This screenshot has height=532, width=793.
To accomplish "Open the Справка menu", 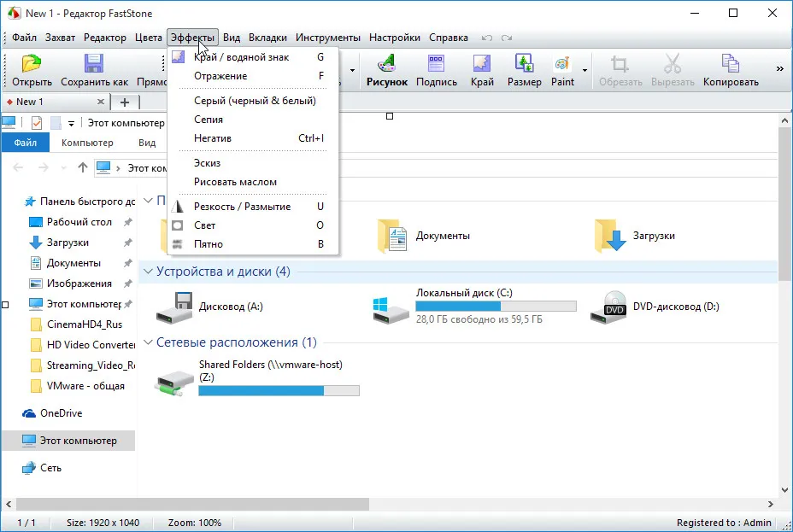I will click(x=449, y=38).
